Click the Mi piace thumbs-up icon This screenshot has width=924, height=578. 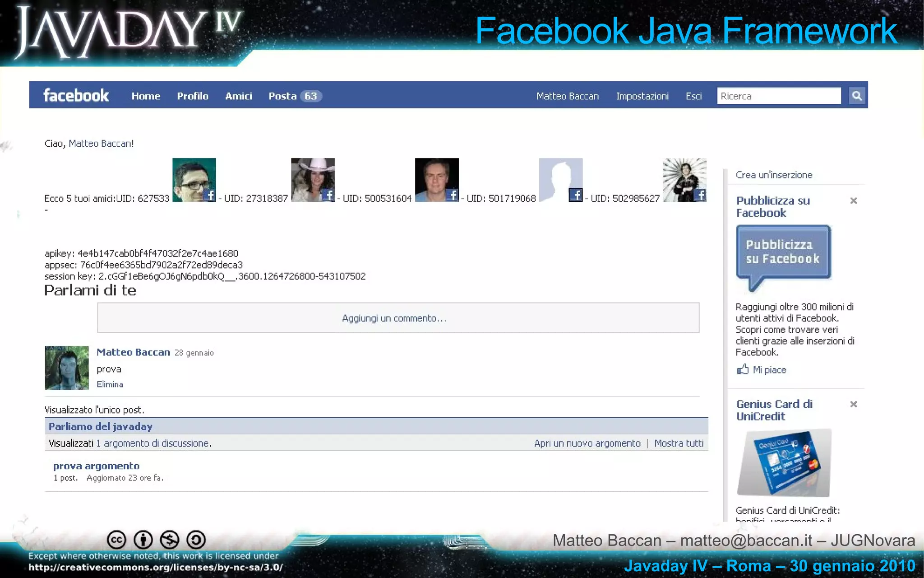(743, 369)
